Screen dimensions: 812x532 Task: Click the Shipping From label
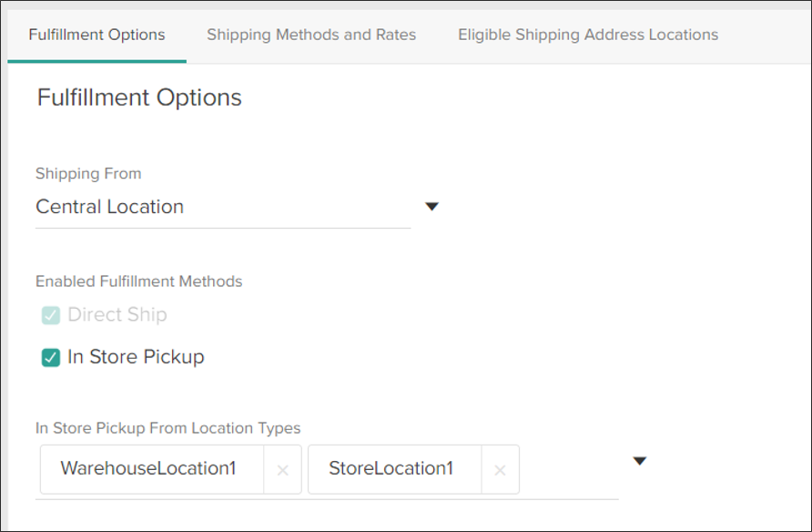click(x=88, y=173)
